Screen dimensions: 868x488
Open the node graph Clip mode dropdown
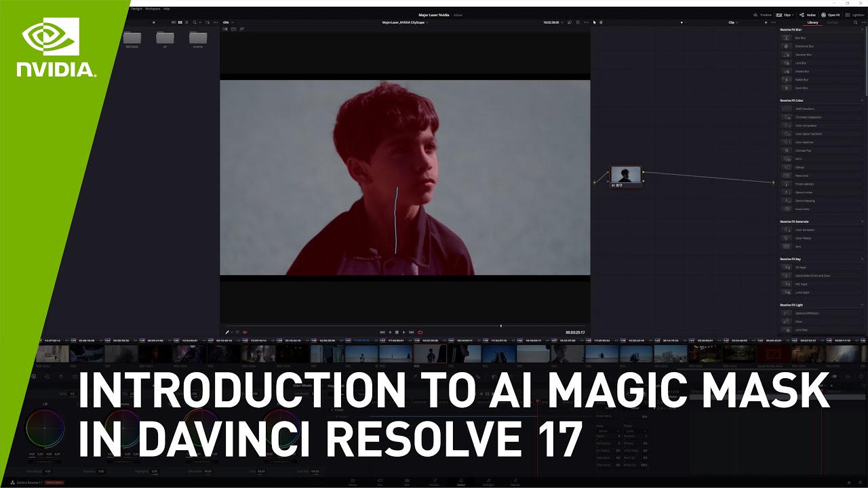(733, 22)
